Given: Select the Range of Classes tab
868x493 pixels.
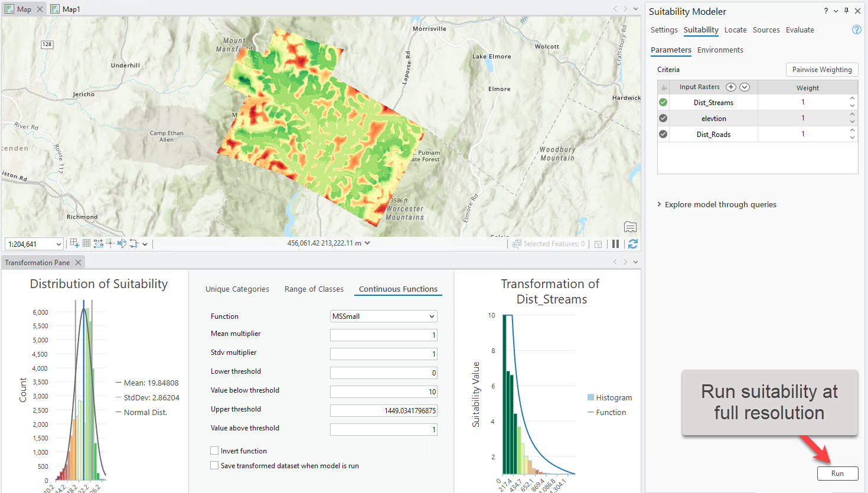Looking at the screenshot, I should [x=314, y=289].
